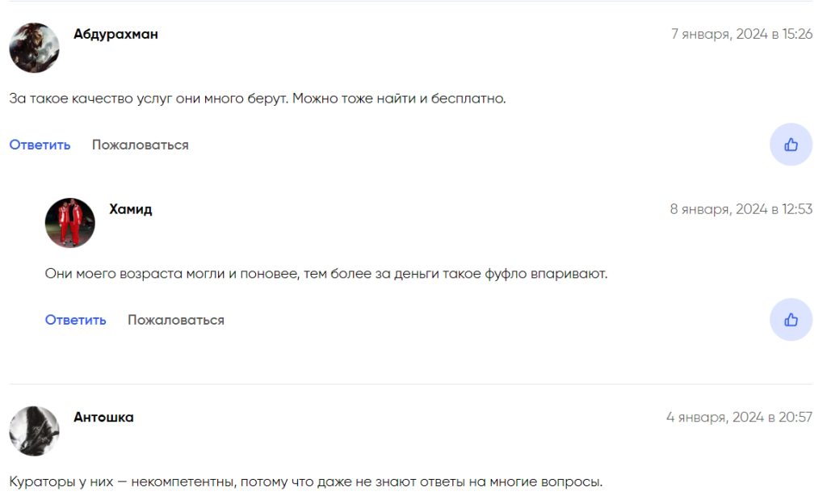
Task: Click the username Абдурахман
Action: tap(115, 34)
